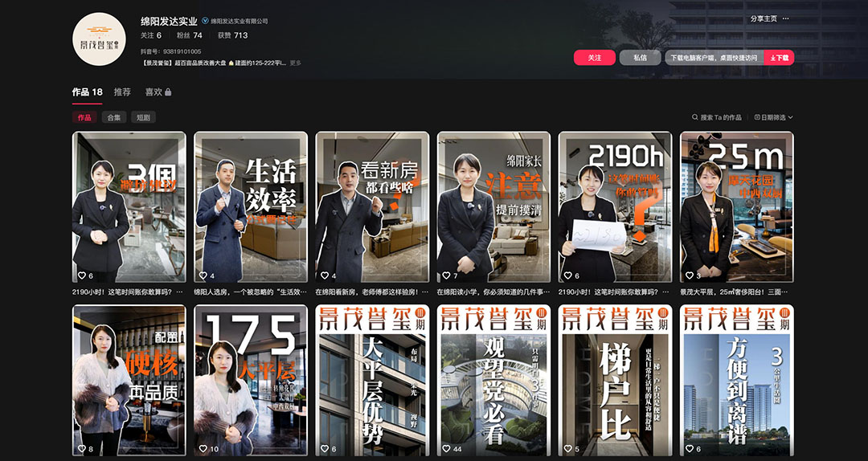Click the 获赞 713 likes stat
Image resolution: width=868 pixels, height=461 pixels.
point(232,35)
